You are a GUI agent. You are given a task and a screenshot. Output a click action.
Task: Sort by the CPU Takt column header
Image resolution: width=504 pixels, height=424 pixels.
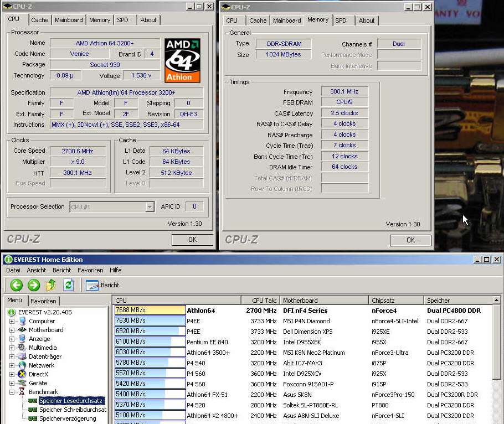tap(260, 301)
